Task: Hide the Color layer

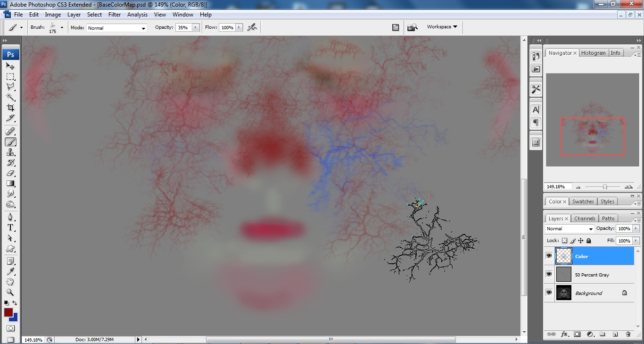Action: (549, 256)
